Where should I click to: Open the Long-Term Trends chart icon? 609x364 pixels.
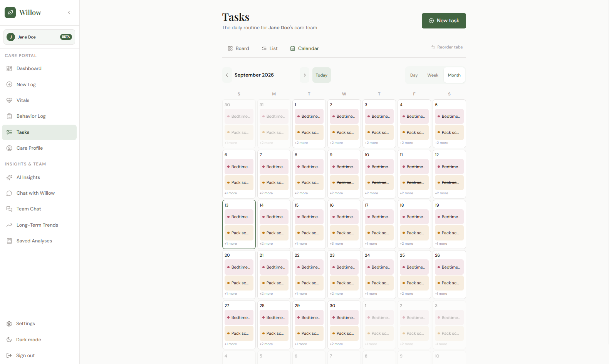point(9,225)
